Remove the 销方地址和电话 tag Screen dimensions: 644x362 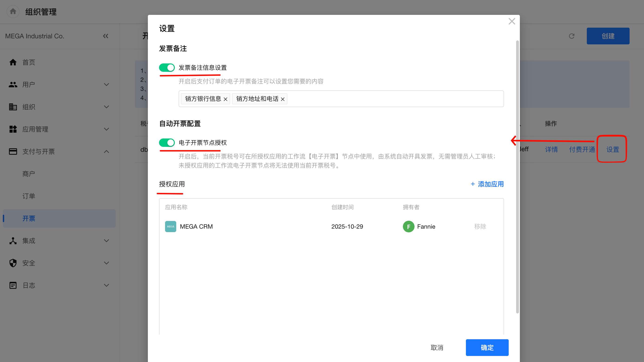(x=283, y=99)
